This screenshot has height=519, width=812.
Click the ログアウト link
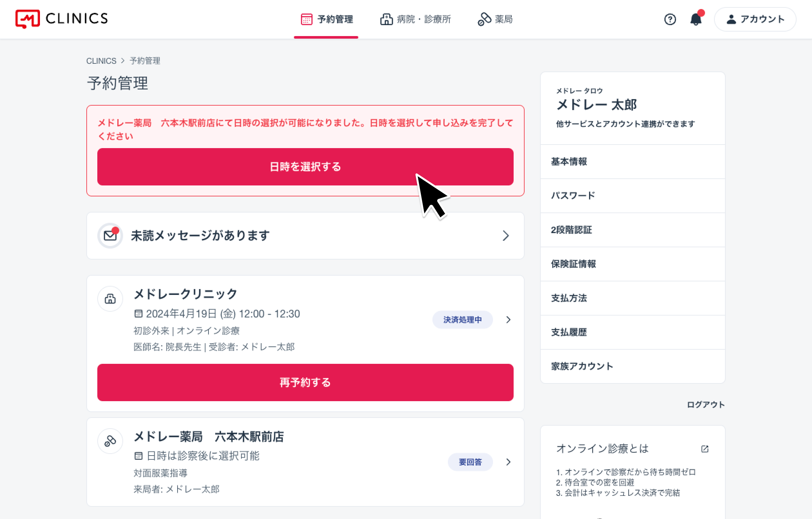(706, 404)
